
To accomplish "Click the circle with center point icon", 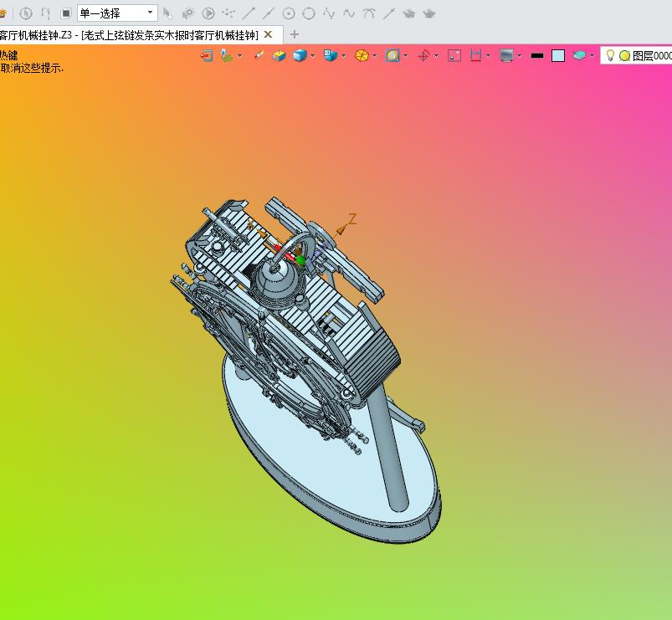I will tap(289, 13).
